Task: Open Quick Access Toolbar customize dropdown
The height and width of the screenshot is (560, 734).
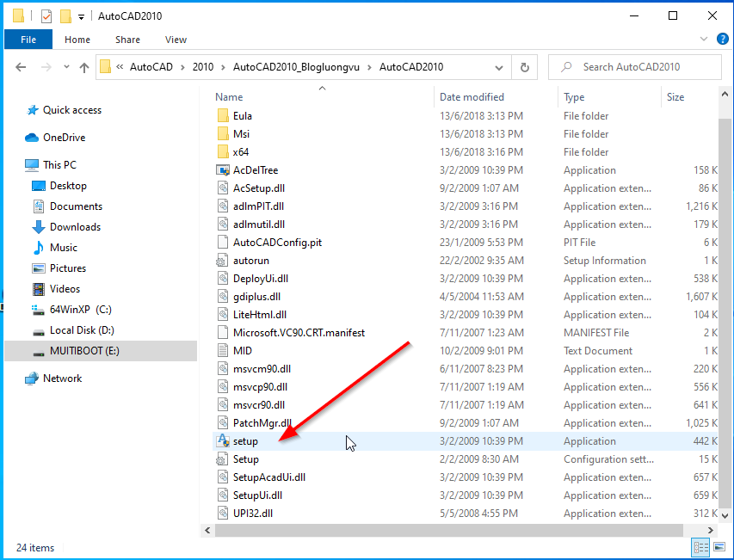Action: 81,16
